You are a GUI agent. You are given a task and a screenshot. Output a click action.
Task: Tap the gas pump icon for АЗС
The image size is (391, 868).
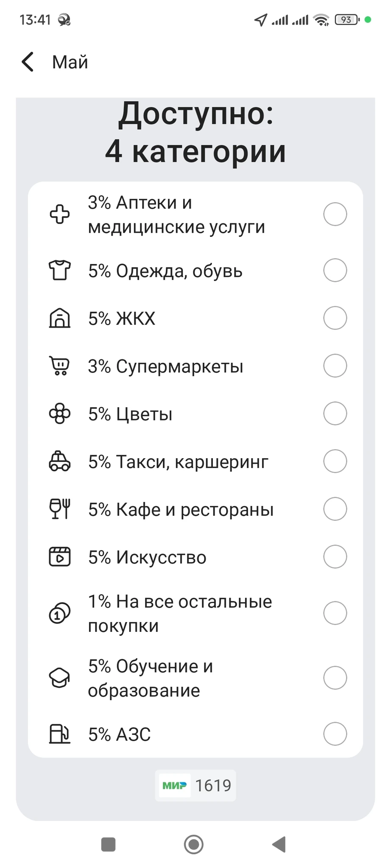coord(60,734)
